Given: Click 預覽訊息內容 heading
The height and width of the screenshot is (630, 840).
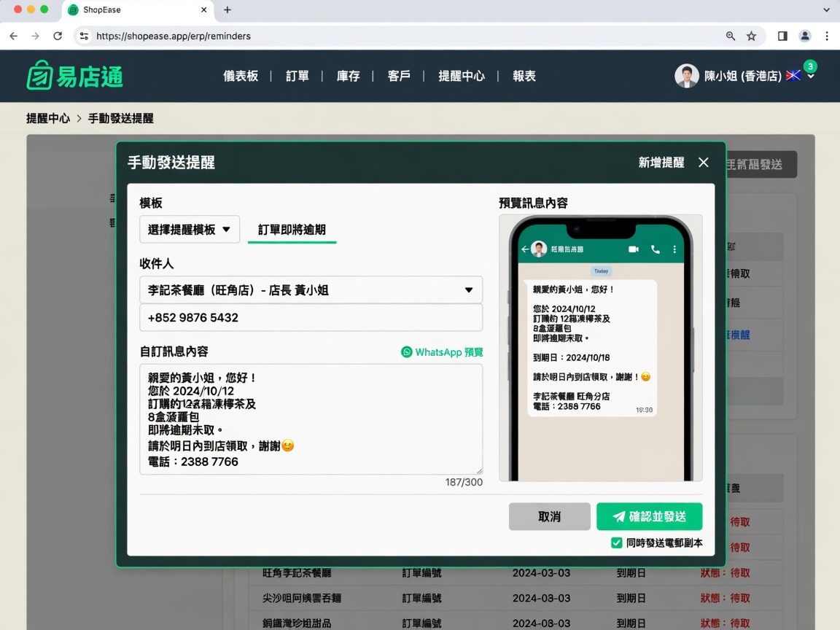Looking at the screenshot, I should (533, 203).
